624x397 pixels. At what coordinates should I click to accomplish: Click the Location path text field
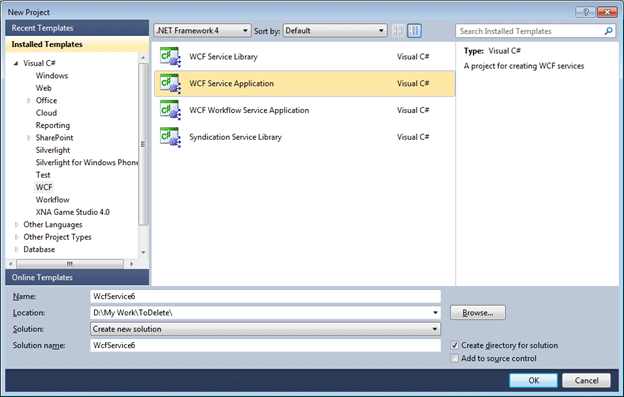(261, 313)
